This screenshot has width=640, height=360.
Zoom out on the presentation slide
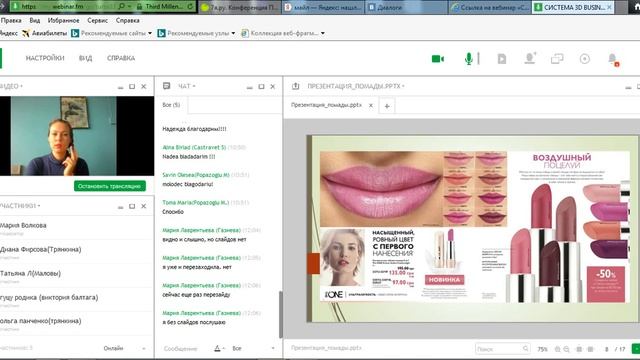tap(567, 349)
